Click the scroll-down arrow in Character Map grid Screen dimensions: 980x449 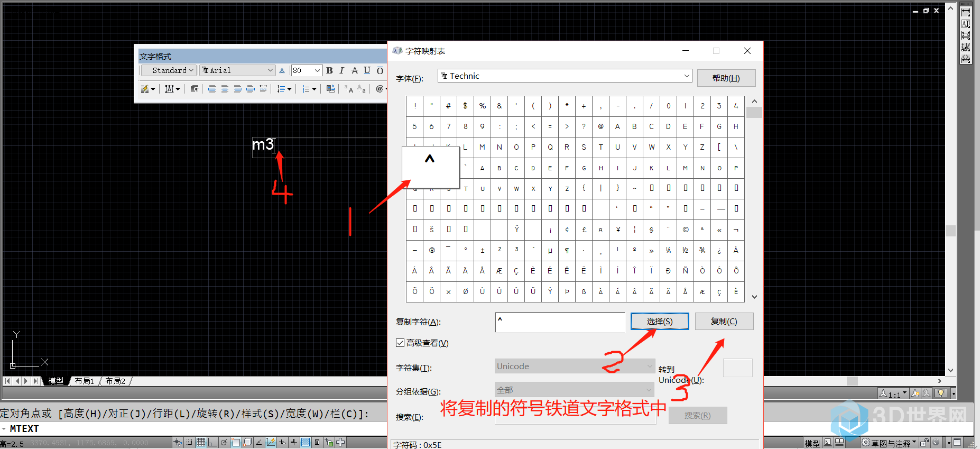click(754, 297)
